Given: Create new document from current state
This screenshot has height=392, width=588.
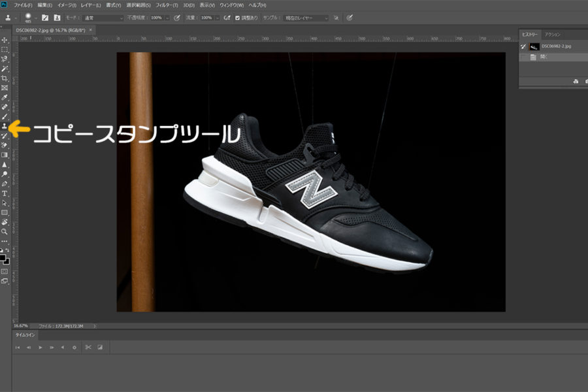Looking at the screenshot, I should pos(576,82).
